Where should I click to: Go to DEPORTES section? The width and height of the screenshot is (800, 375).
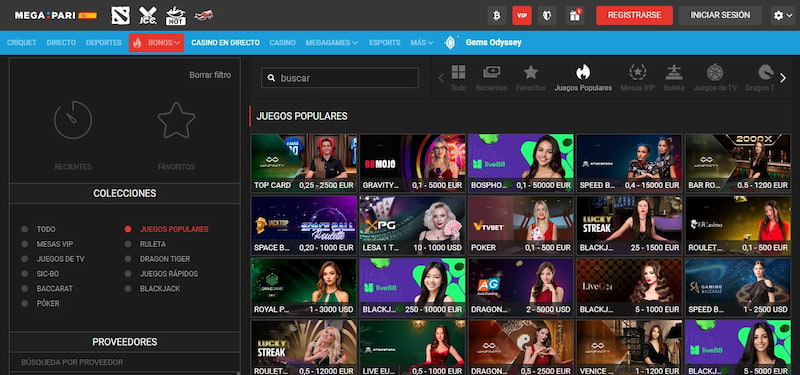click(x=104, y=43)
